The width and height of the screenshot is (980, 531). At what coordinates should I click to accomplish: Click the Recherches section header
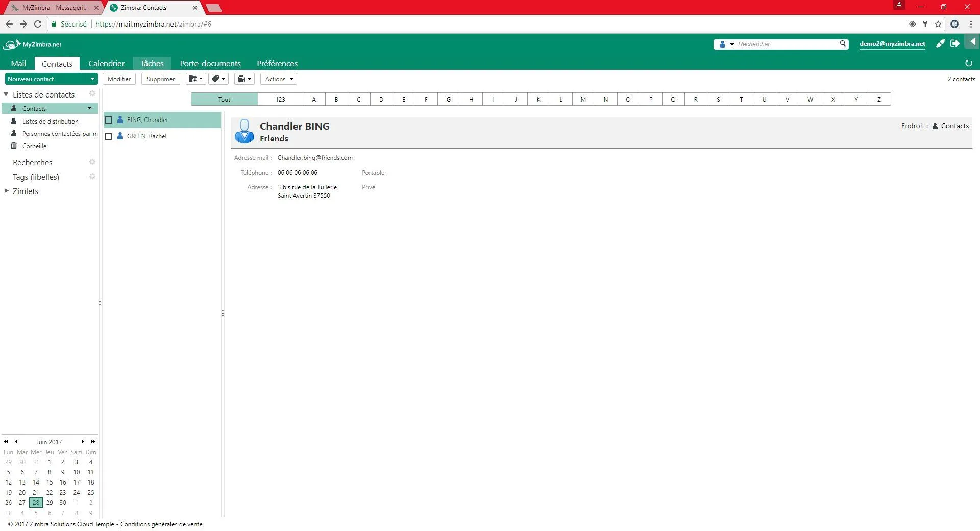tap(33, 162)
